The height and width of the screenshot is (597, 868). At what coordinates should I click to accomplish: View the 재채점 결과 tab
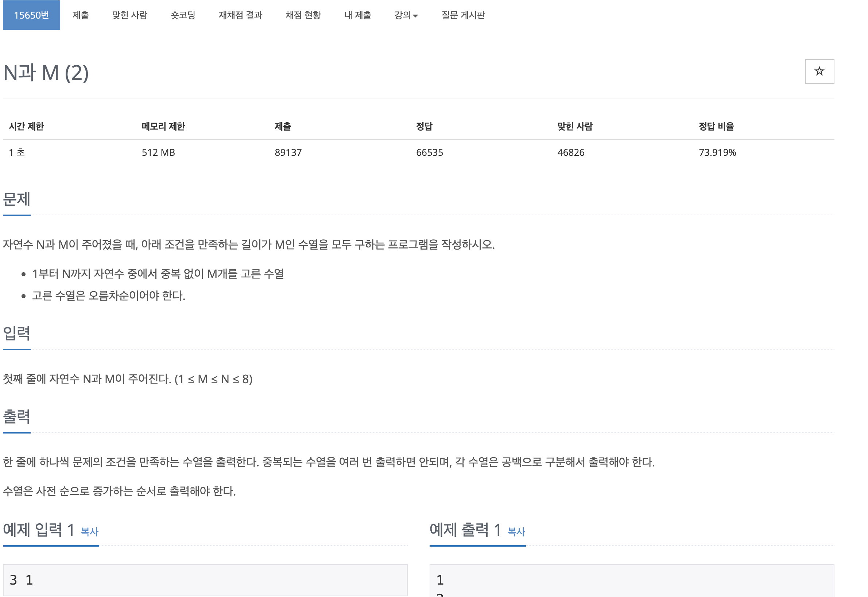click(x=240, y=15)
